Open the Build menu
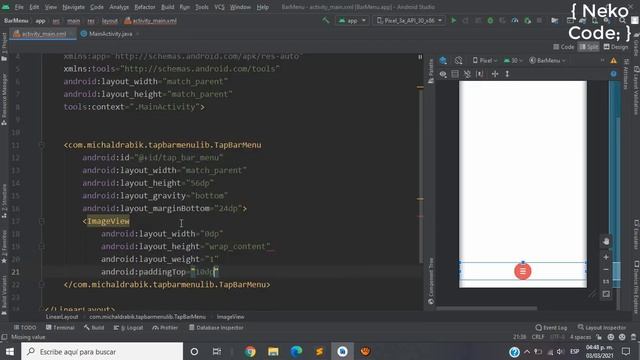The width and height of the screenshot is (640, 360). [168, 7]
